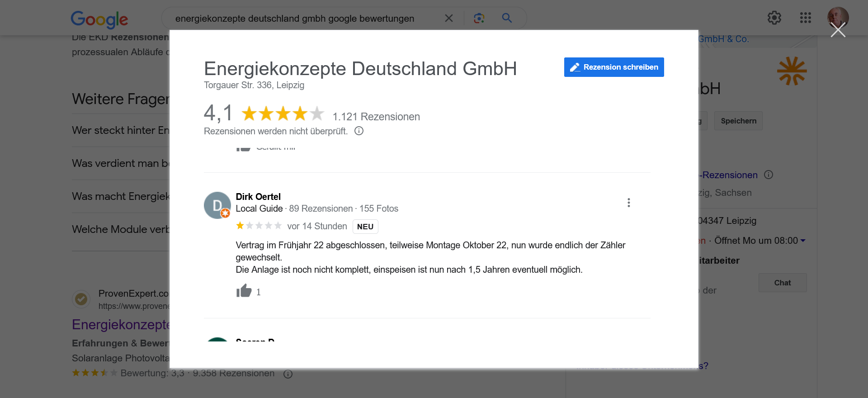Open Dirk Oertel's reviewer profile name
This screenshot has height=398, width=868.
pos(258,197)
